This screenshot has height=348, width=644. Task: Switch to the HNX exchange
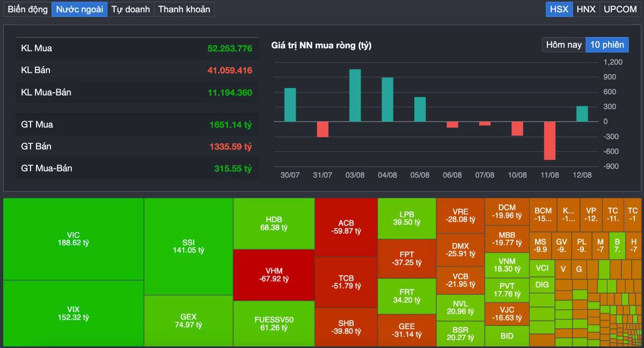(x=586, y=9)
